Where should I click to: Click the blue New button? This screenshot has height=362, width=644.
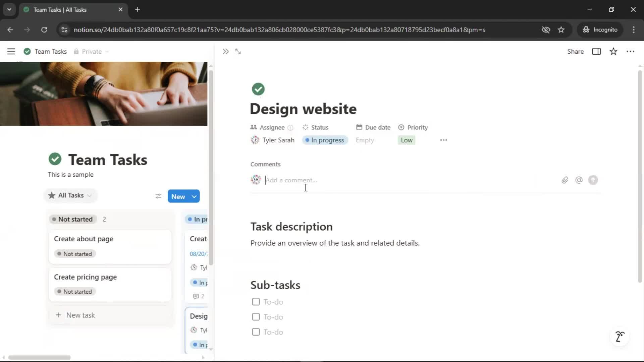[x=178, y=196]
